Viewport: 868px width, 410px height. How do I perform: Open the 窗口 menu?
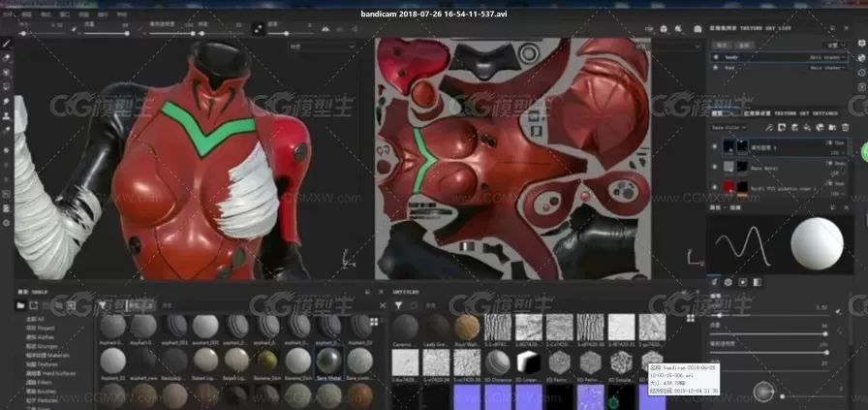pos(65,15)
